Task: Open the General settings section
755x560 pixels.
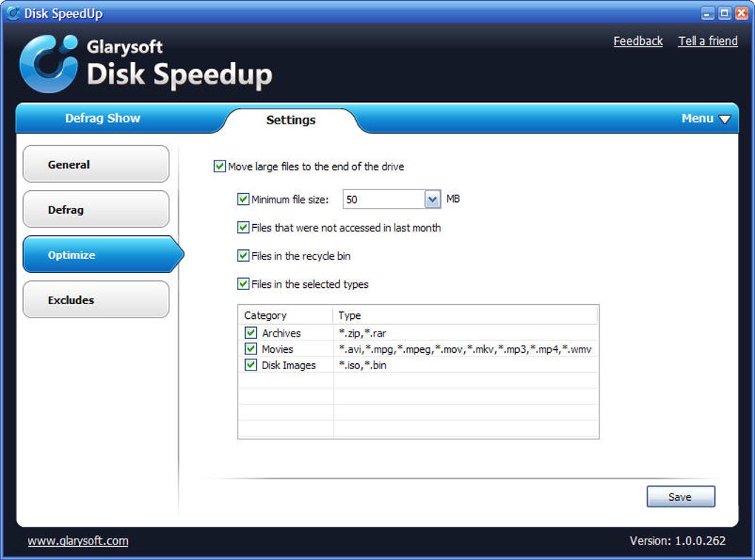Action: click(95, 164)
